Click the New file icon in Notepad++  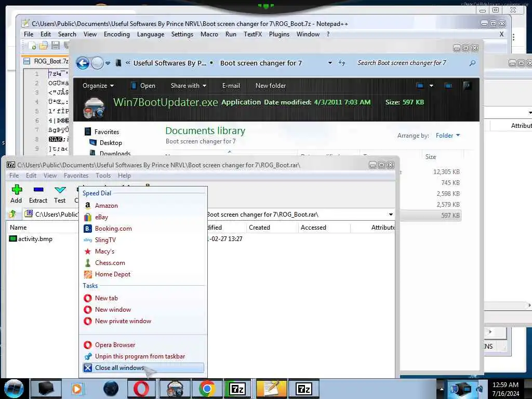tap(33, 46)
